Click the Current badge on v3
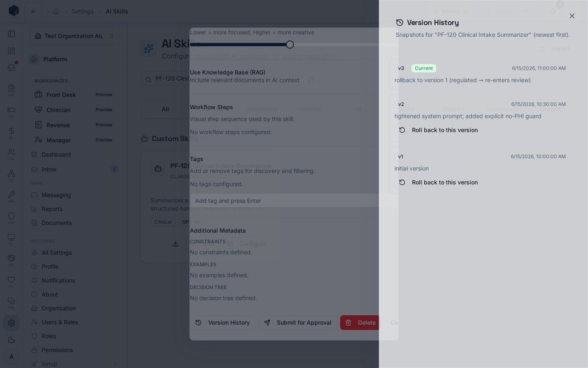This screenshot has height=368, width=588. pyautogui.click(x=424, y=68)
